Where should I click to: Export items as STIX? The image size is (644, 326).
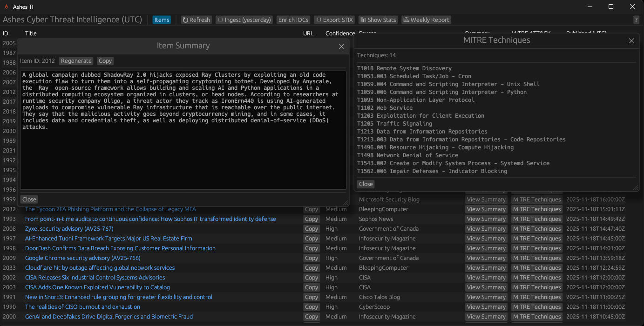pos(334,20)
